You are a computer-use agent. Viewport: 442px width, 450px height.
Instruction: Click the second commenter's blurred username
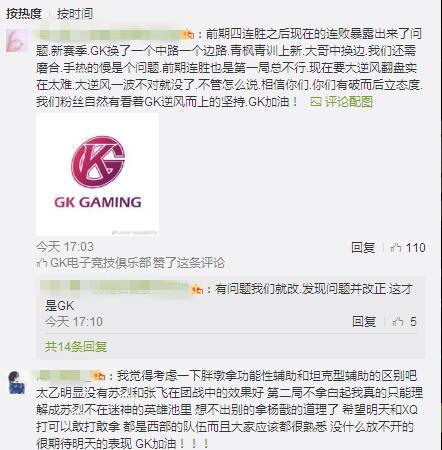point(64,376)
